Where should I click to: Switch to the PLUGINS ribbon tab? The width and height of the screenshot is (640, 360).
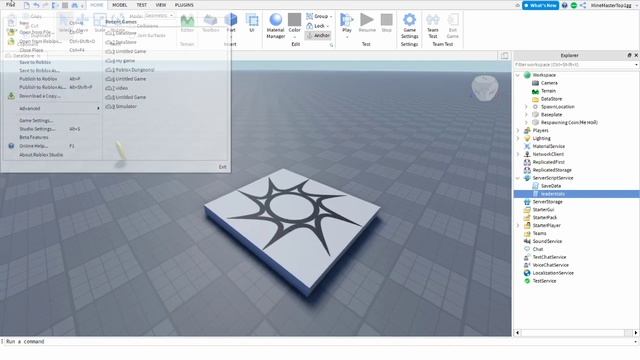coord(184,5)
